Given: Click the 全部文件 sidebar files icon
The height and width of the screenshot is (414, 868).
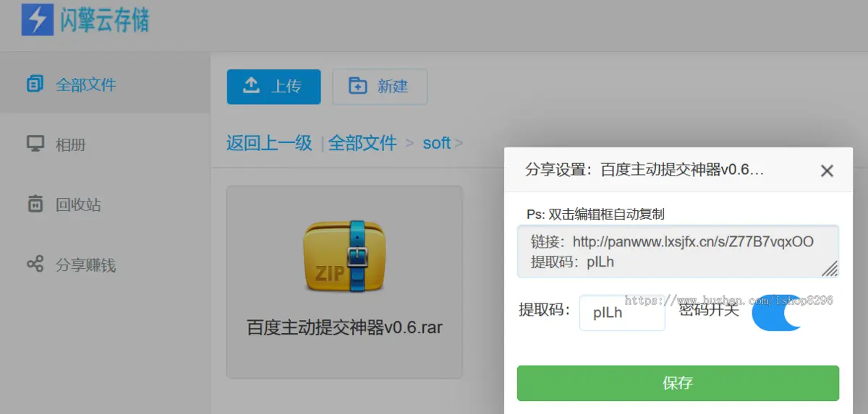Looking at the screenshot, I should pos(35,85).
